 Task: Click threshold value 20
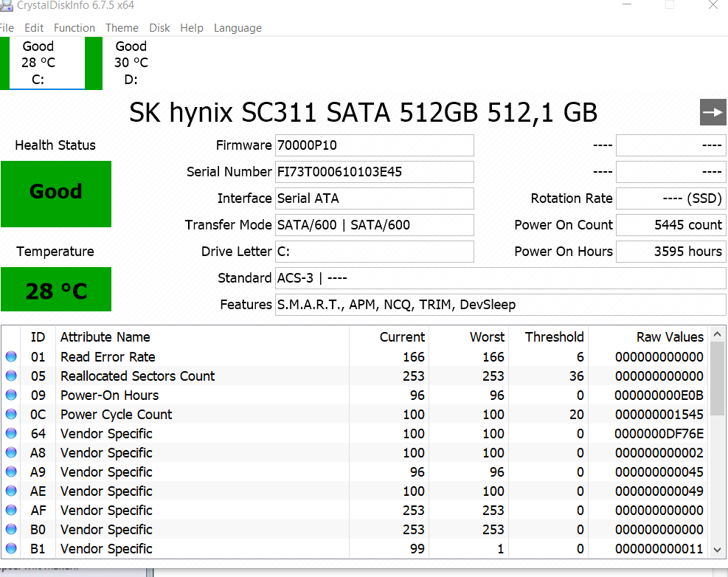coord(577,414)
